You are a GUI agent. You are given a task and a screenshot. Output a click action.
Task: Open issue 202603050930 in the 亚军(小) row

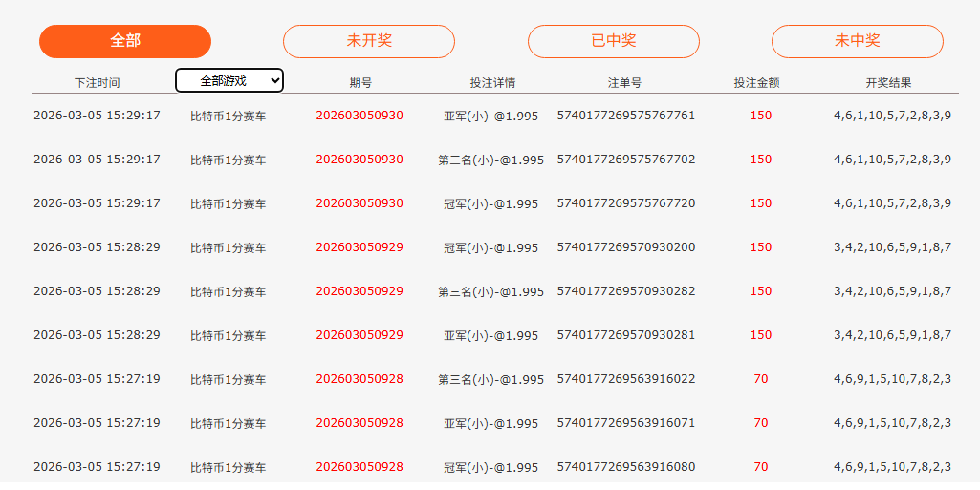[359, 116]
